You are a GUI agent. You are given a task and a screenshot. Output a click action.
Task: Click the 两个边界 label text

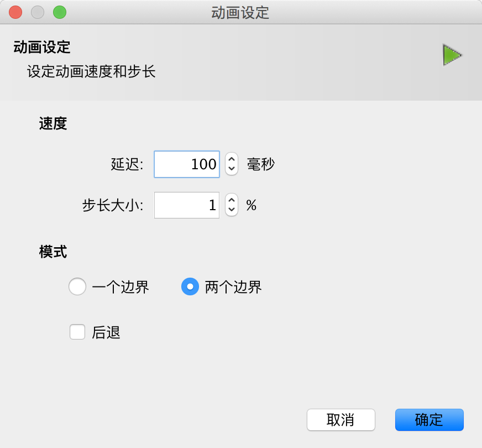click(x=233, y=287)
